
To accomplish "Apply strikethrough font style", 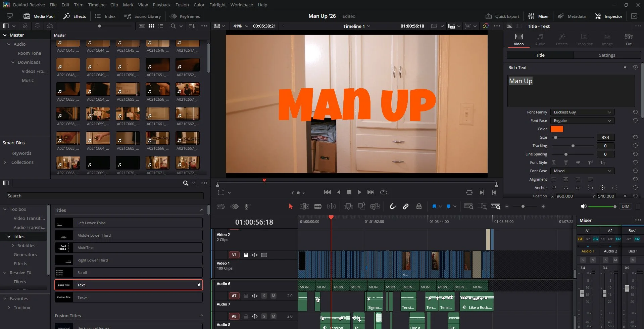I will [x=578, y=162].
